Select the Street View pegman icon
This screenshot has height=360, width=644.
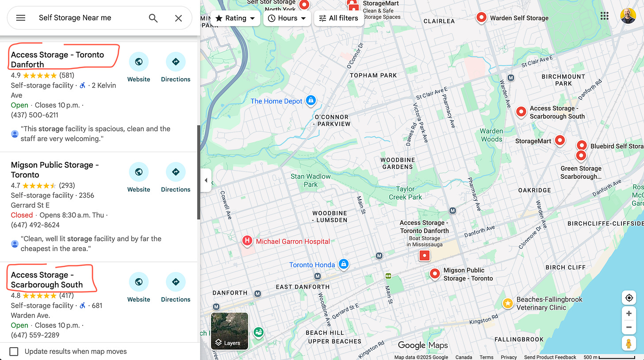point(629,343)
